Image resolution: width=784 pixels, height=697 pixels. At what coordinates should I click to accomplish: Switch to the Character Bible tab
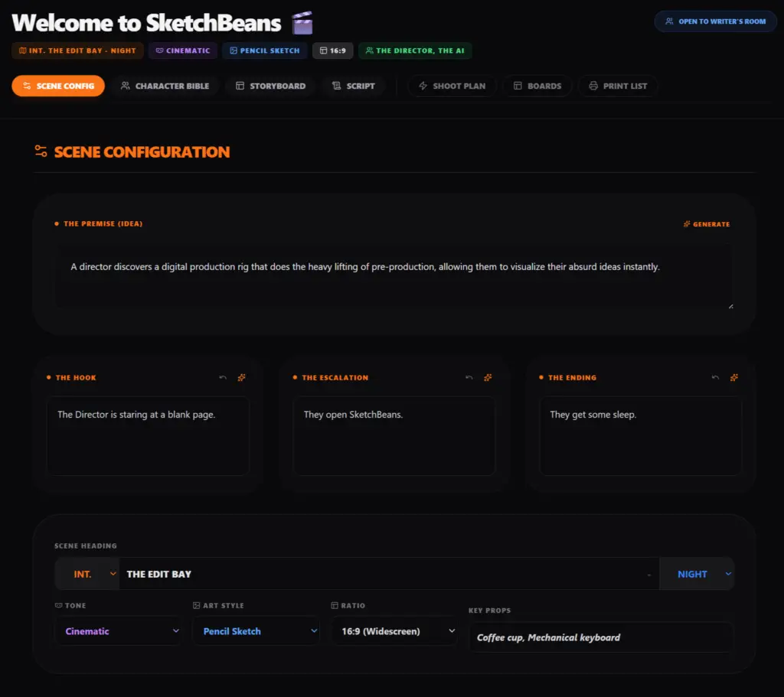click(165, 86)
